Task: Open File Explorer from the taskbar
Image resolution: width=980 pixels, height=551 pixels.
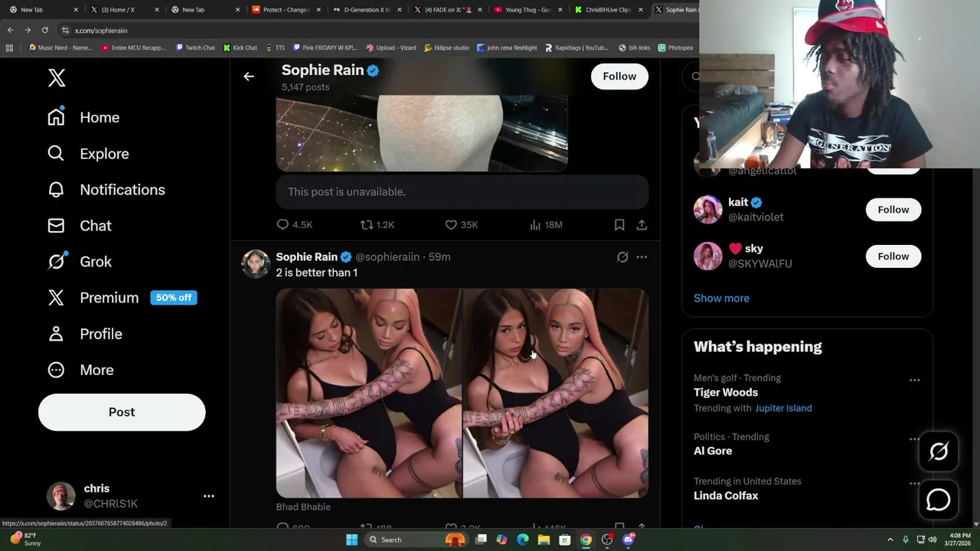Action: pyautogui.click(x=544, y=540)
